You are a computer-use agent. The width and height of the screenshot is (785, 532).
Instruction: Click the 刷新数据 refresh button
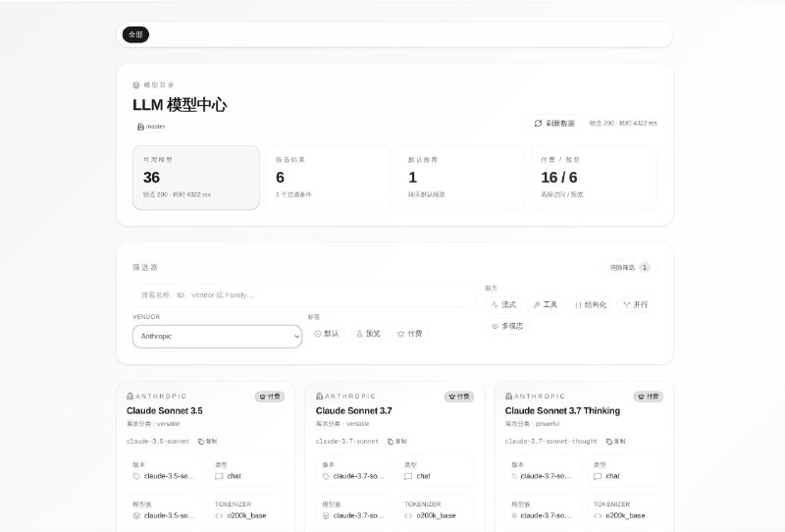click(555, 124)
